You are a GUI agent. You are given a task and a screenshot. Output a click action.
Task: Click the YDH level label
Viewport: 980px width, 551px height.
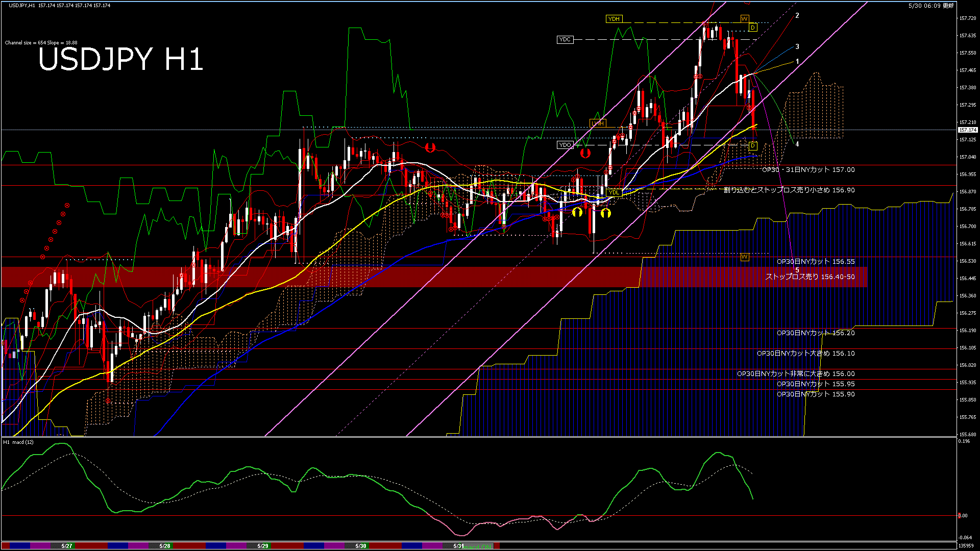click(614, 19)
